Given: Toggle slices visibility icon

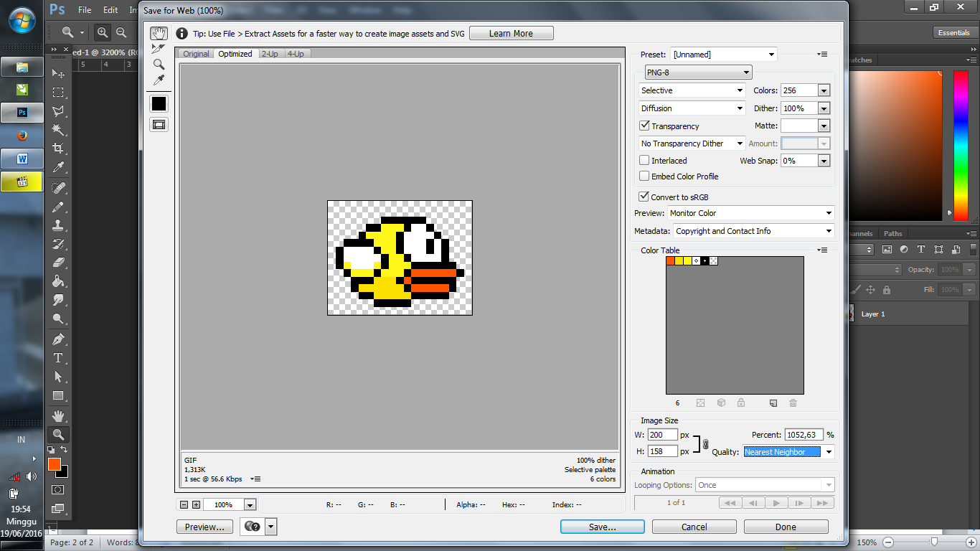Looking at the screenshot, I should (159, 123).
